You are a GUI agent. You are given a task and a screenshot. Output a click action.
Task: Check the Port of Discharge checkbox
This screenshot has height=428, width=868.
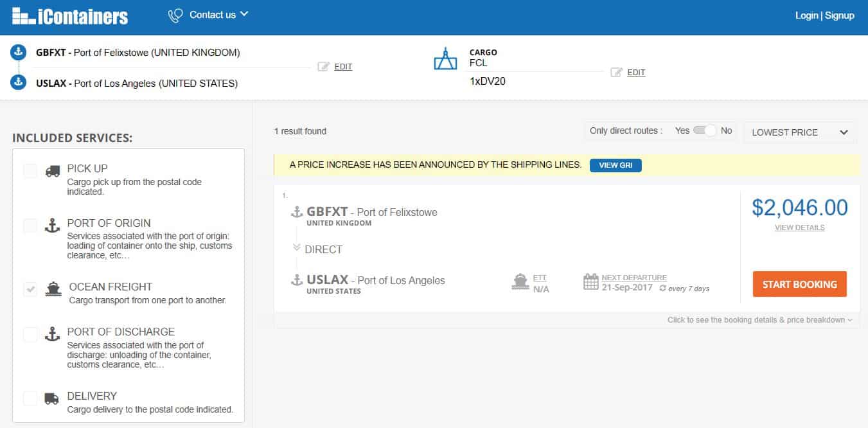[x=30, y=334]
